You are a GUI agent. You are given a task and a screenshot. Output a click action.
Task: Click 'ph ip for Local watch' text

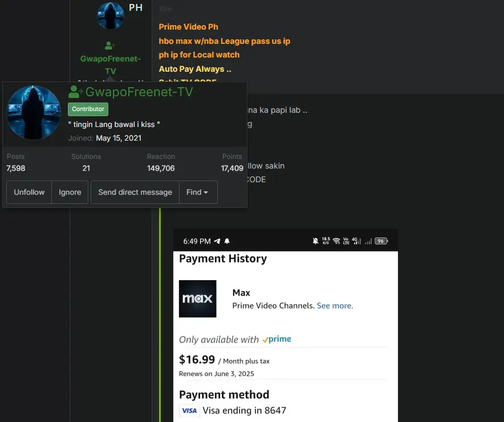point(199,55)
